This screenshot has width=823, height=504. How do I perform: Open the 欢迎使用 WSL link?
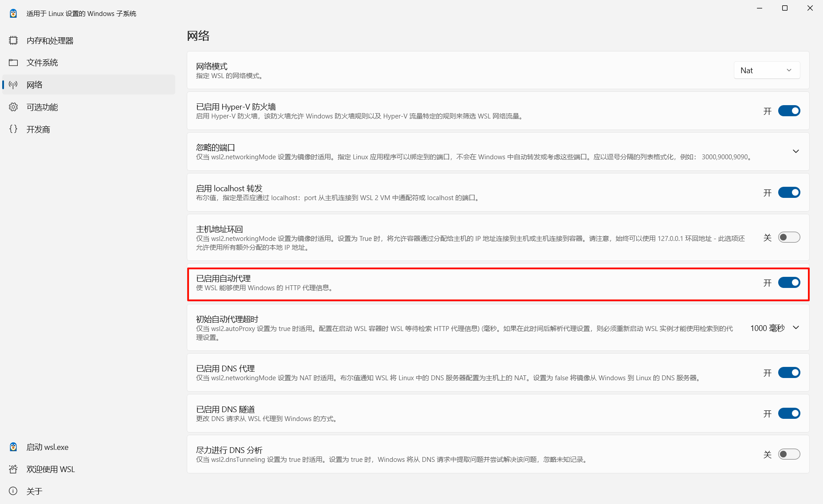click(x=89, y=469)
